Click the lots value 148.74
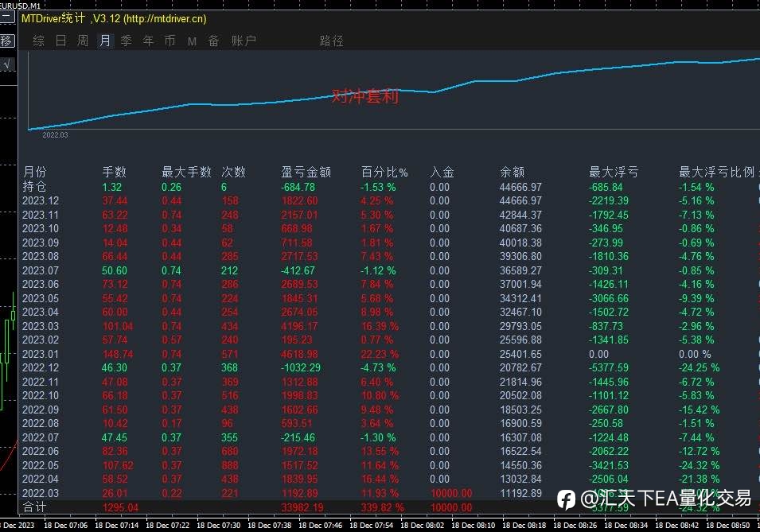 118,354
